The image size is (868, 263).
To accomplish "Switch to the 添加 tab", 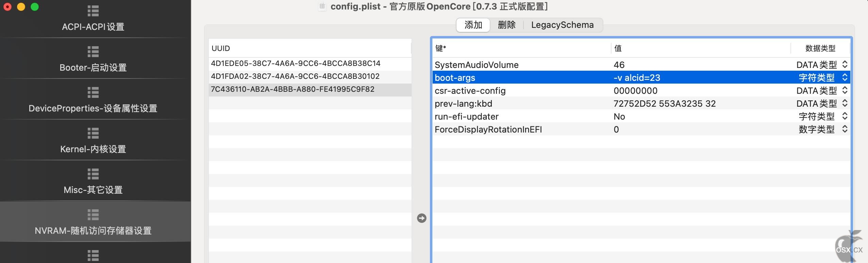I will point(473,25).
